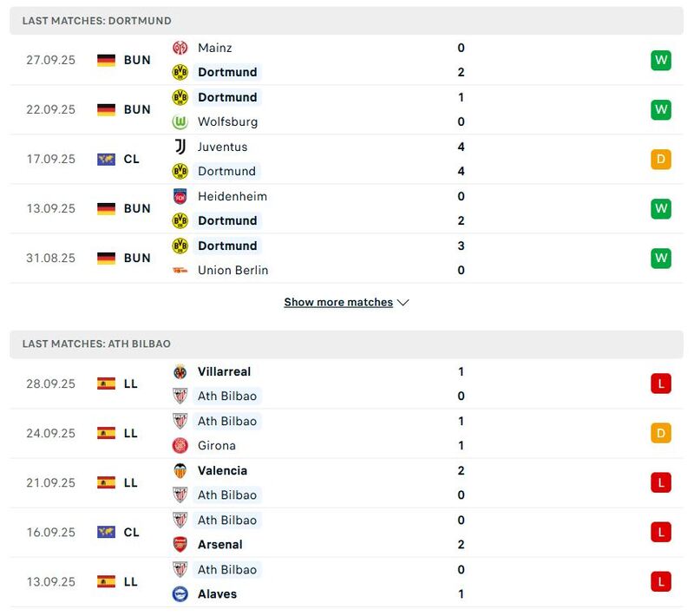Select the Union Berlin crest
The height and width of the screenshot is (616, 694).
point(182,270)
